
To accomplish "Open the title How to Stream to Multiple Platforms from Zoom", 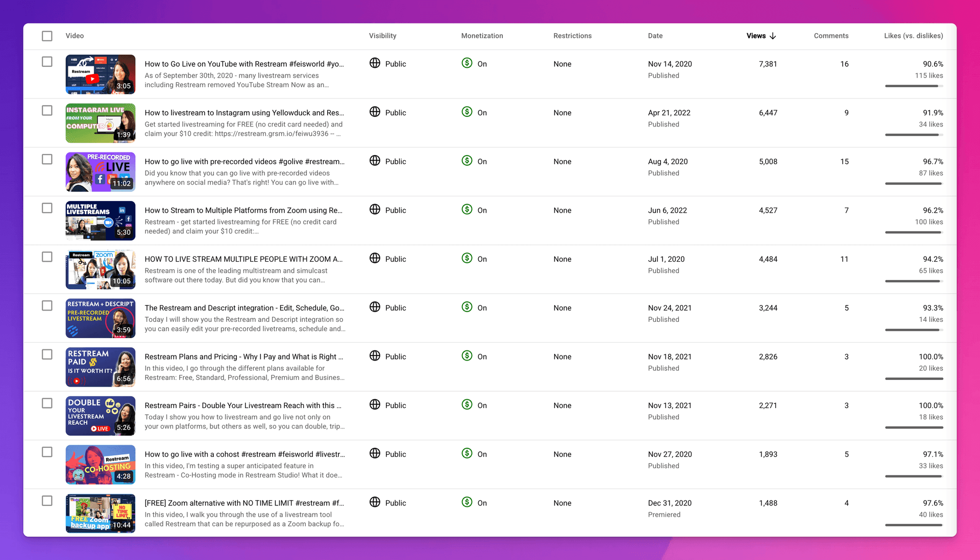I will click(243, 210).
